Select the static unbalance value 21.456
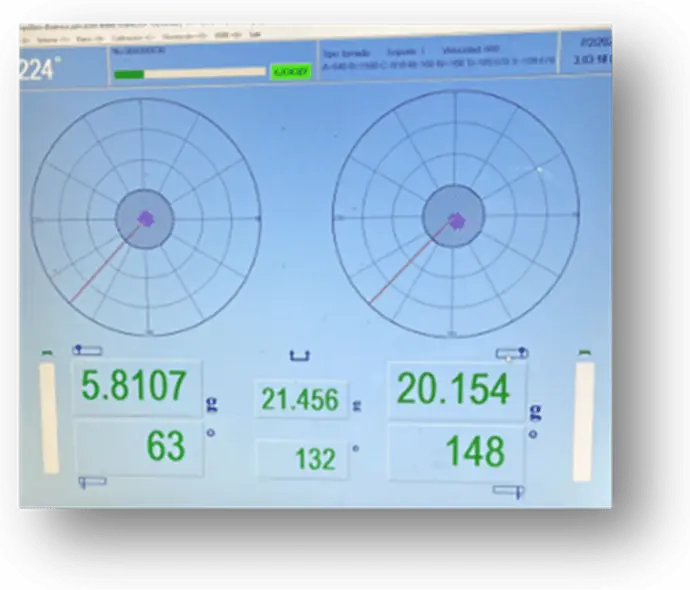This screenshot has width=690, height=590. coord(300,400)
